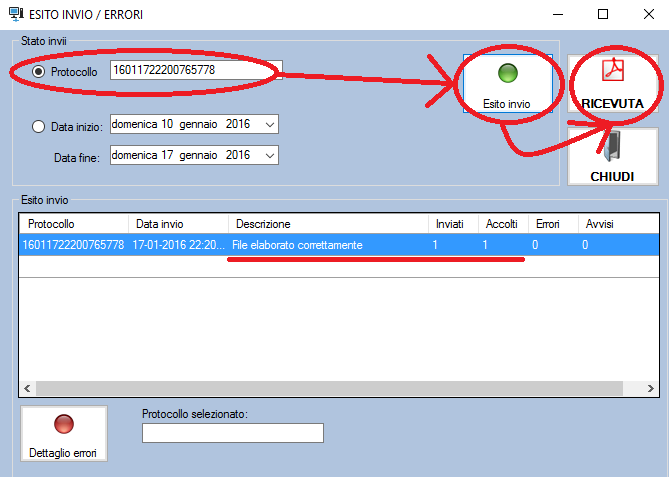Expand the Data inizio date dropdown
The height and width of the screenshot is (477, 669).
pyautogui.click(x=268, y=125)
